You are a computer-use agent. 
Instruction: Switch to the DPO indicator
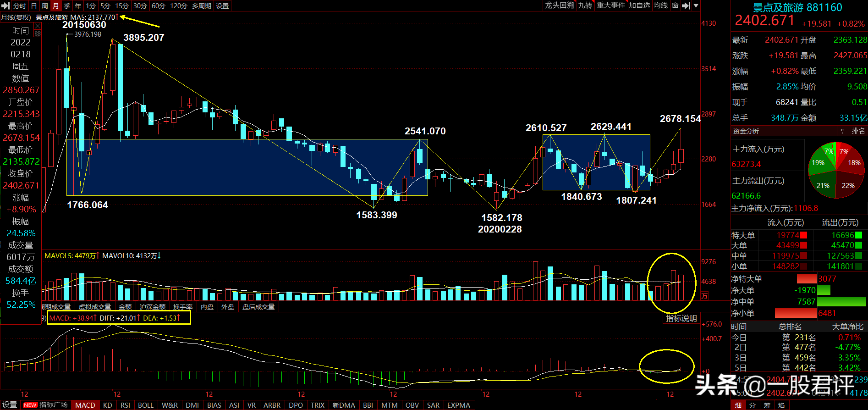296,405
